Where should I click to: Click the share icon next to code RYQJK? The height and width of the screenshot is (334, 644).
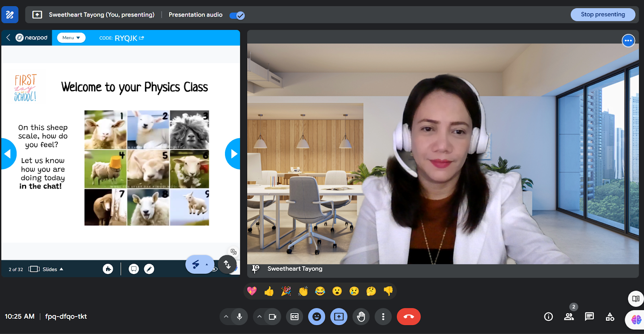tap(142, 38)
